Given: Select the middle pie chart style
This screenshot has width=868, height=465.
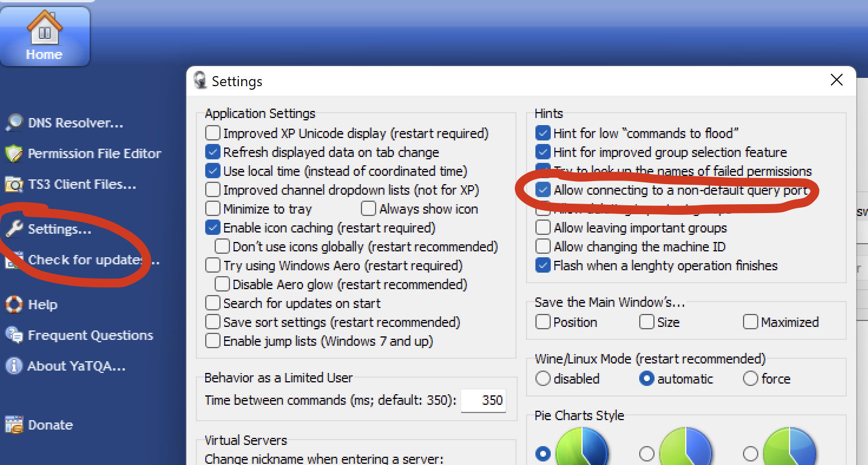Looking at the screenshot, I should tap(647, 454).
